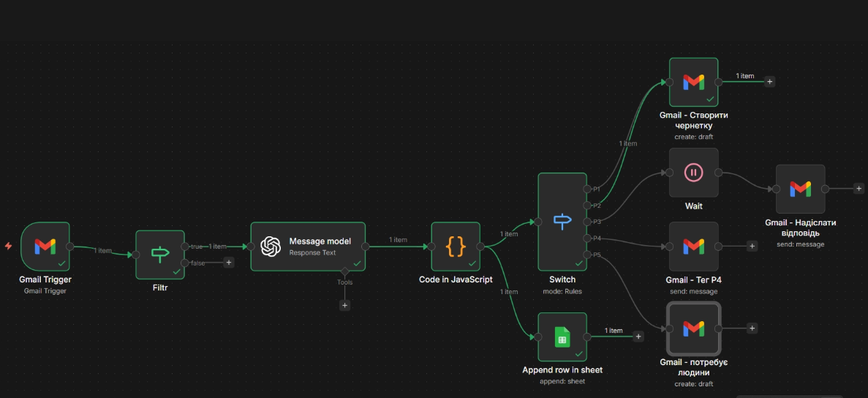Add node after "Створити чернетку" Gmail output

point(769,82)
